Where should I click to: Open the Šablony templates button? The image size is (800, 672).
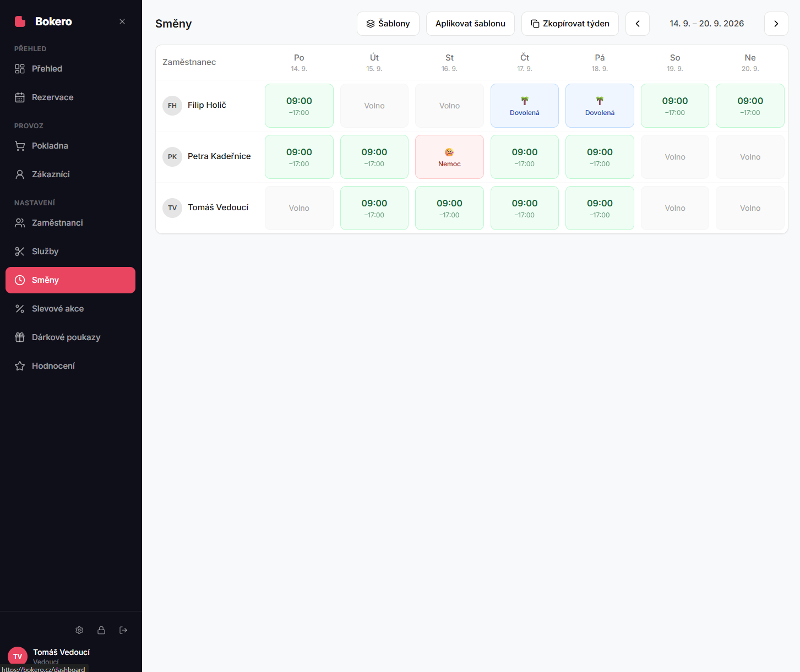coord(388,24)
